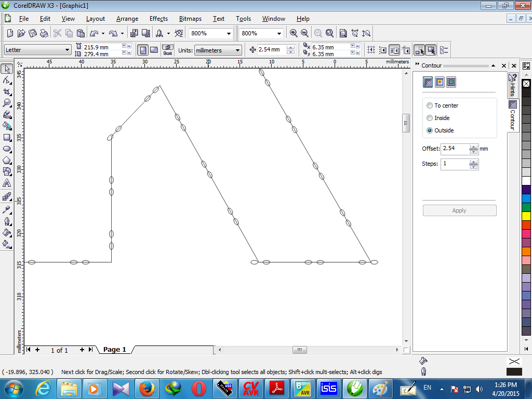Screen dimensions: 532x399
Task: Select the Outside contour option
Action: click(x=430, y=130)
